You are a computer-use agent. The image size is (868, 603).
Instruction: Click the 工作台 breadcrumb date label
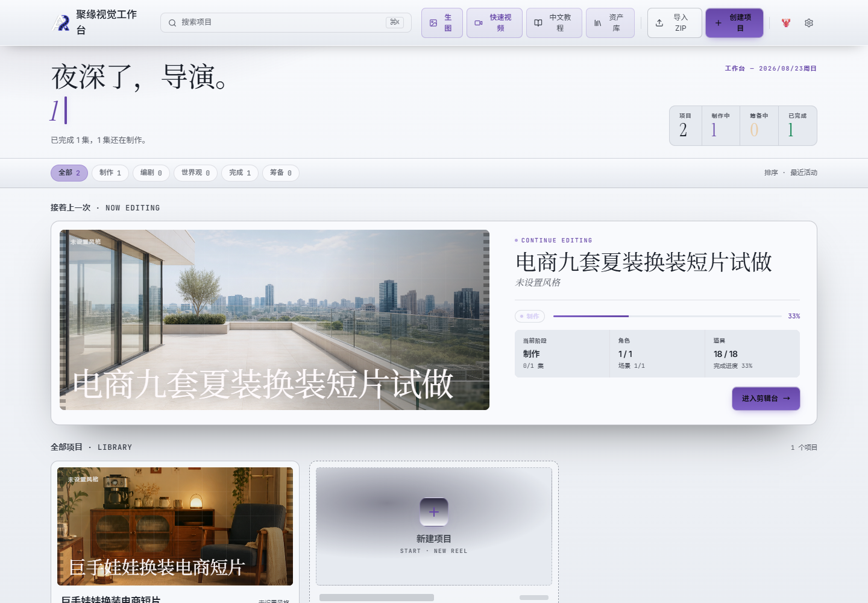770,69
